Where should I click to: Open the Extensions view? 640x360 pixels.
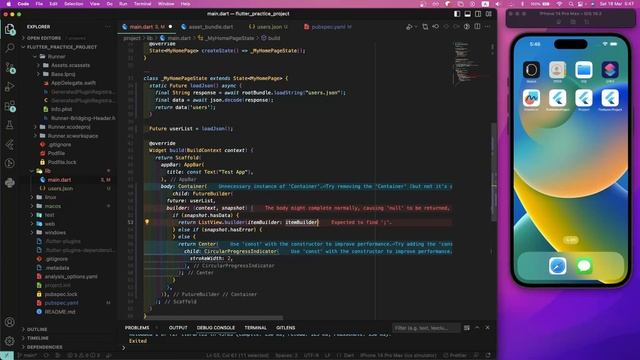[x=10, y=106]
